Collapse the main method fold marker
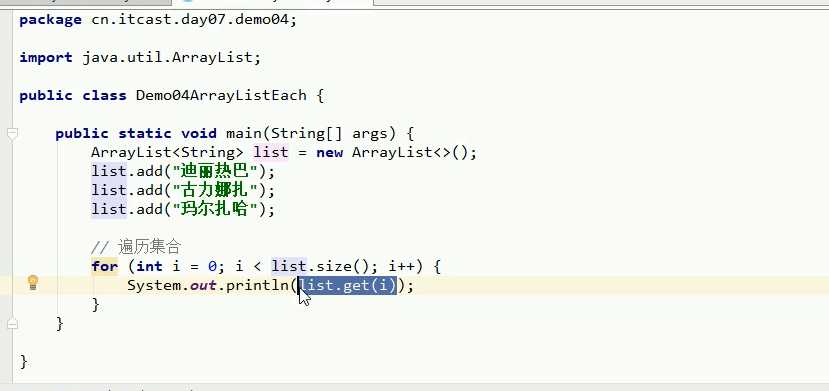 click(13, 134)
